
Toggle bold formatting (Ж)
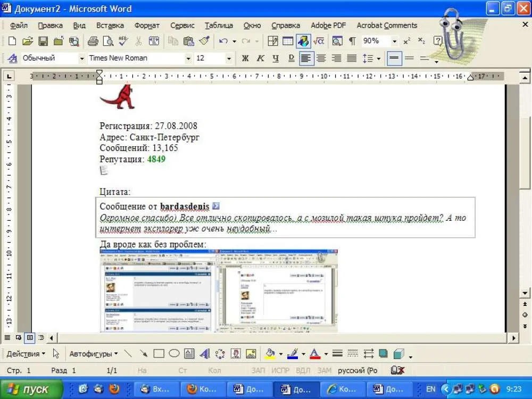245,59
